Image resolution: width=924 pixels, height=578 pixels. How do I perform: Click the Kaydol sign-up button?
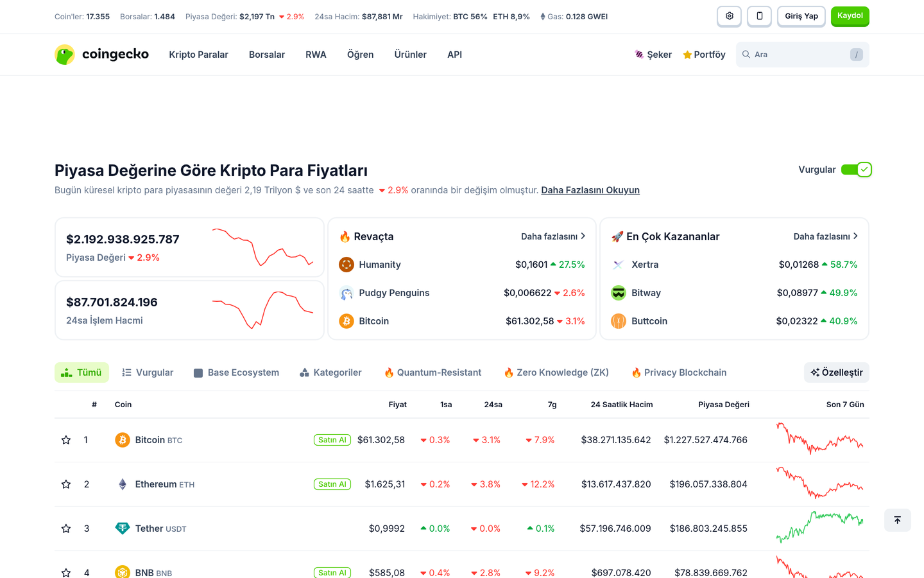[850, 16]
